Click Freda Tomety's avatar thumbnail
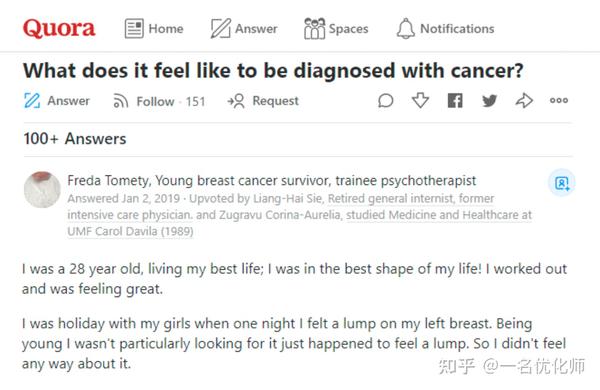 [42, 190]
